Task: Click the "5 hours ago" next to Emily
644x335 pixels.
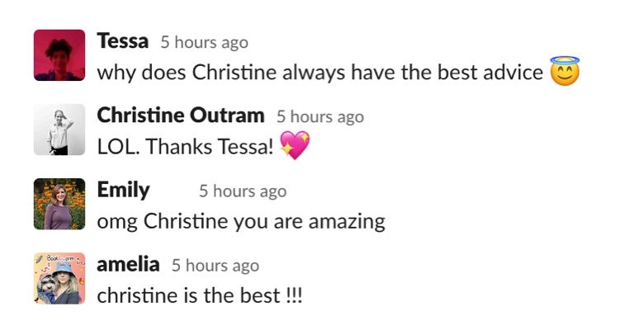Action: (x=242, y=191)
